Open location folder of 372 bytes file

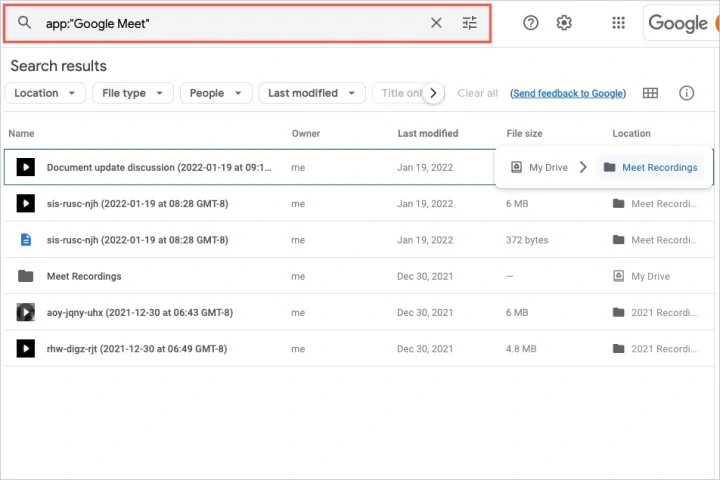[655, 240]
